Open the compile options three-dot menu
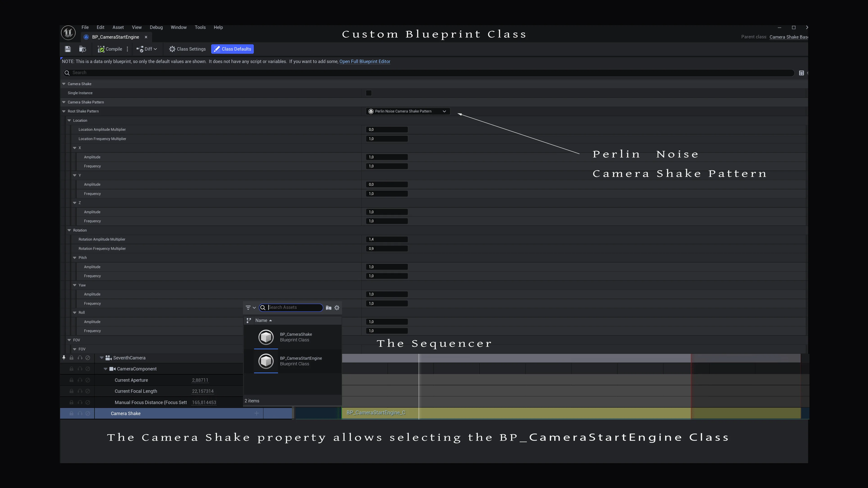868x488 pixels. coord(127,49)
